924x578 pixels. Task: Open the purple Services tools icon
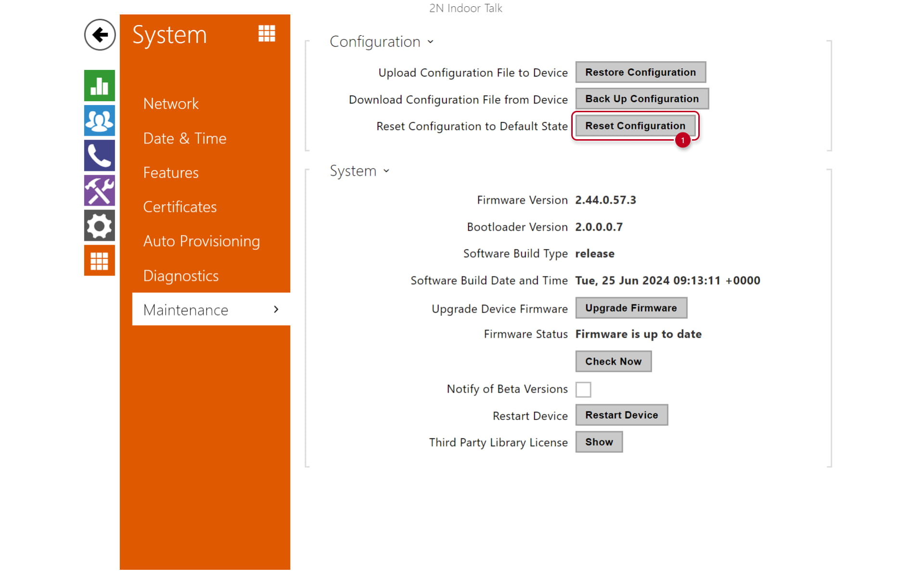click(x=100, y=190)
